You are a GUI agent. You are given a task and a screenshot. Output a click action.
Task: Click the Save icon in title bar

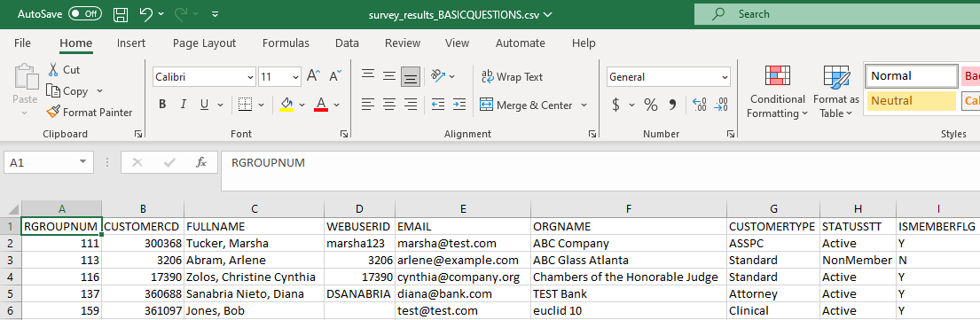click(x=122, y=14)
